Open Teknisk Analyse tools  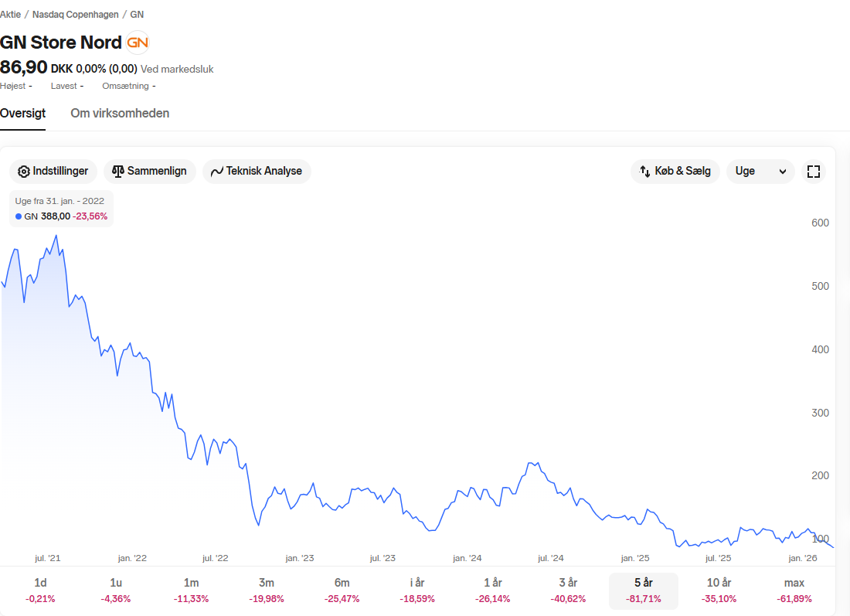[257, 172]
